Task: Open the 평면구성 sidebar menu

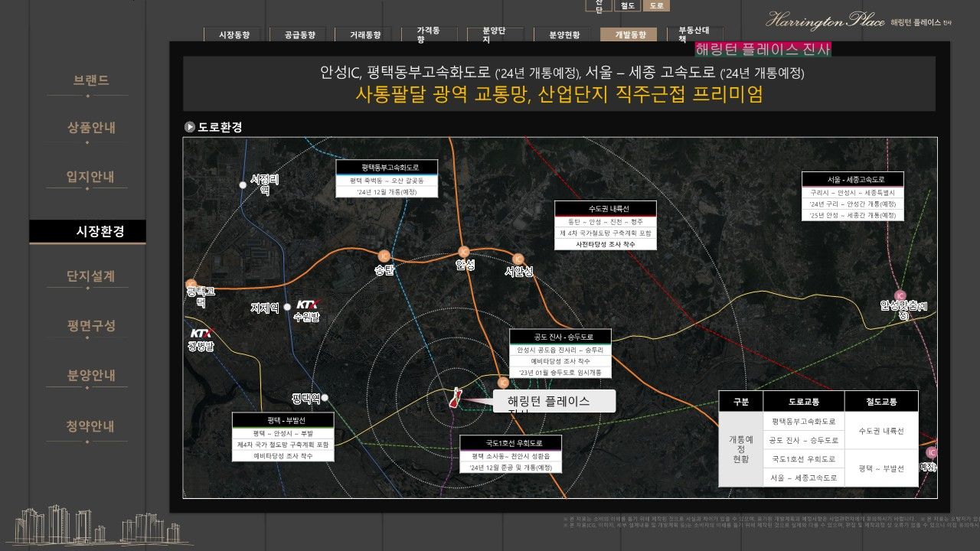Action: 91,326
